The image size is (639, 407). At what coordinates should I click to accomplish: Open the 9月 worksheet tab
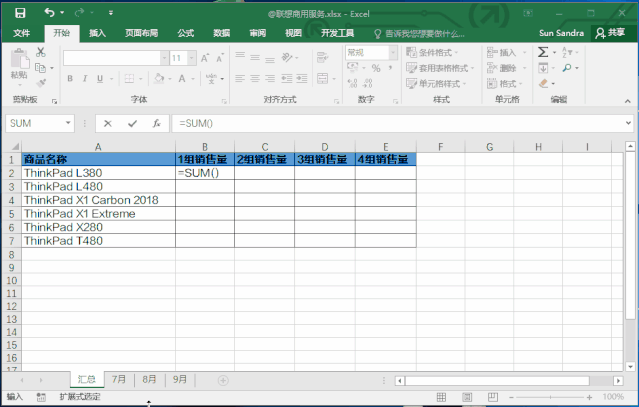click(x=180, y=379)
